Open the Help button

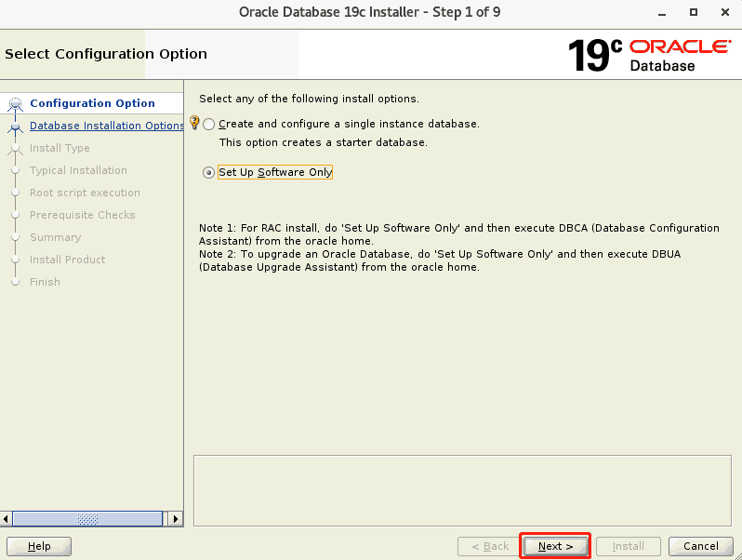[x=39, y=546]
